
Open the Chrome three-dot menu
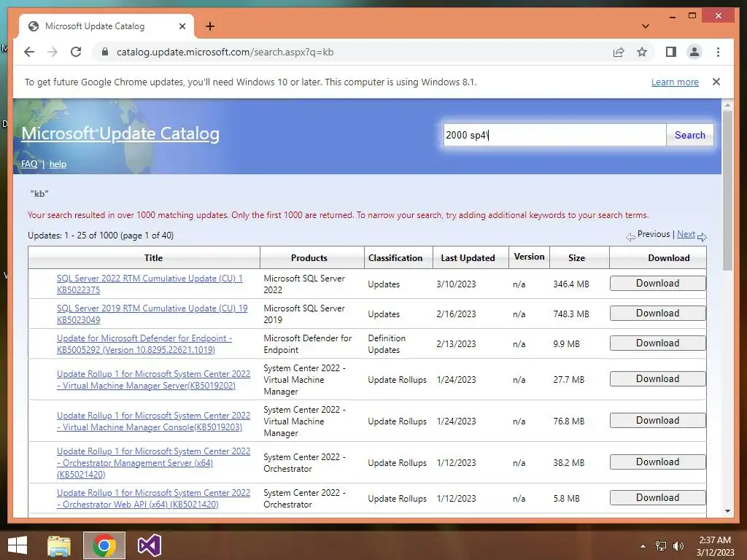[718, 52]
